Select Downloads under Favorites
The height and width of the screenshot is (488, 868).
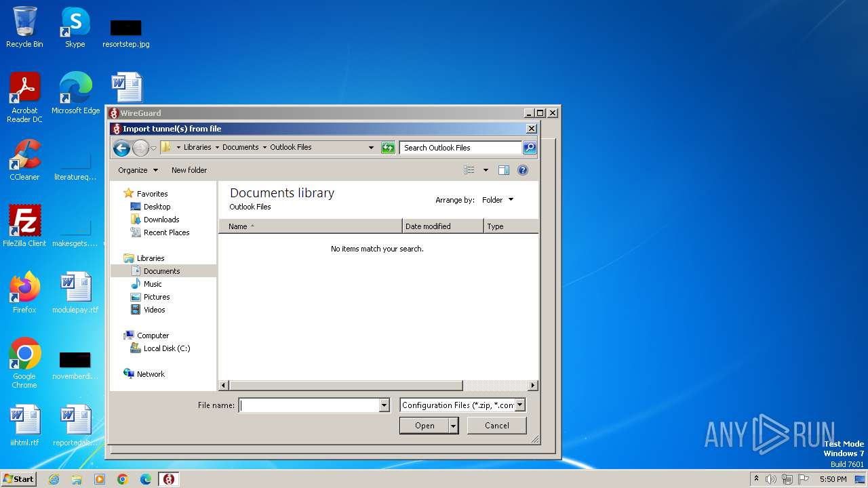(161, 220)
